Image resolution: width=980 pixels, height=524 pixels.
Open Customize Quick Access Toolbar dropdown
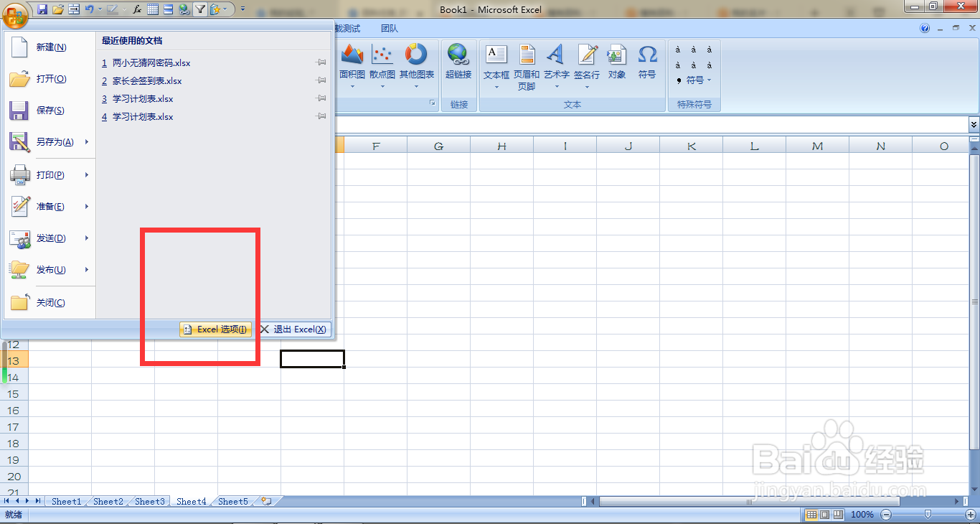(x=242, y=9)
